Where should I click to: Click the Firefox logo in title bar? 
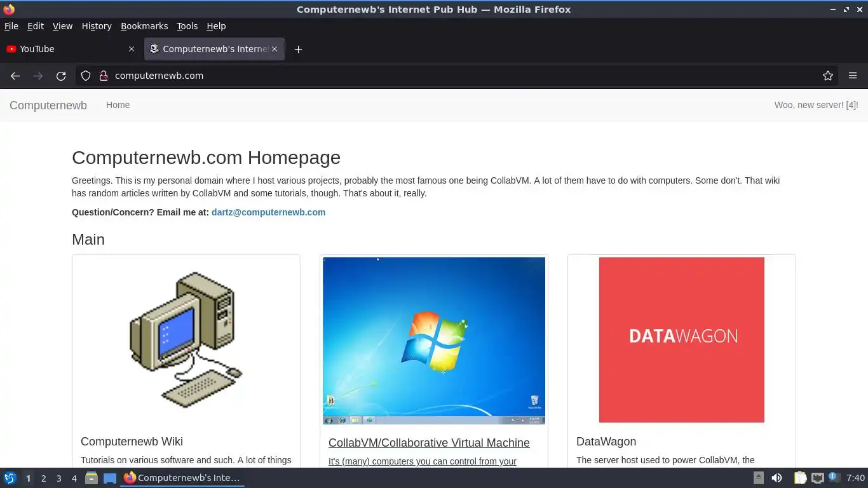click(x=9, y=10)
